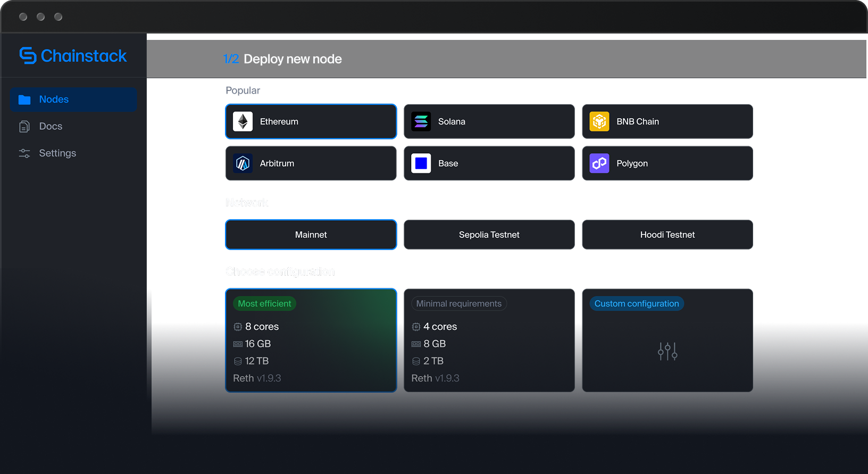868x474 pixels.
Task: Click the "Chainstack" brand name text
Action: point(84,56)
